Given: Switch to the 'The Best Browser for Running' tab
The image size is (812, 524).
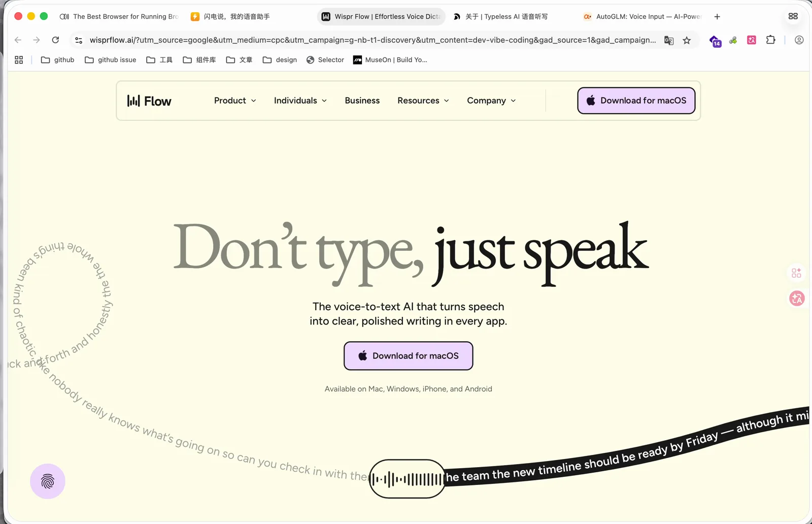Looking at the screenshot, I should (119, 17).
